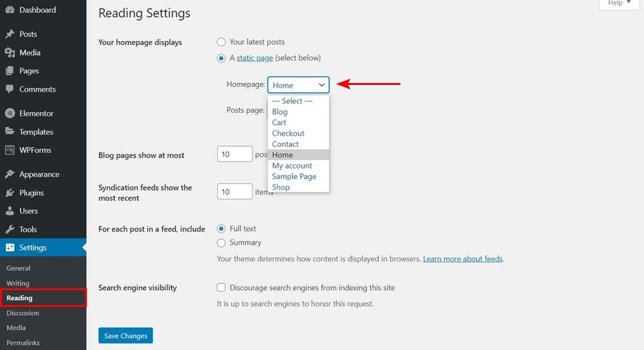Open the Plugins icon in sidebar
644x350 pixels.
(10, 192)
